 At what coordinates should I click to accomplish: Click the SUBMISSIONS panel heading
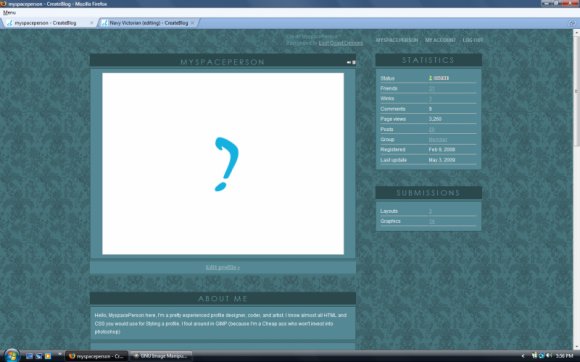coord(428,193)
